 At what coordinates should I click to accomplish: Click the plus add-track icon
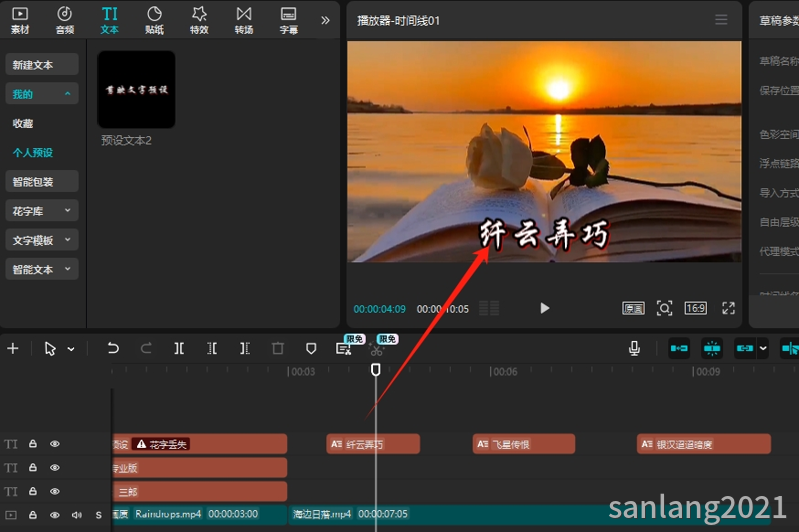[x=13, y=349]
